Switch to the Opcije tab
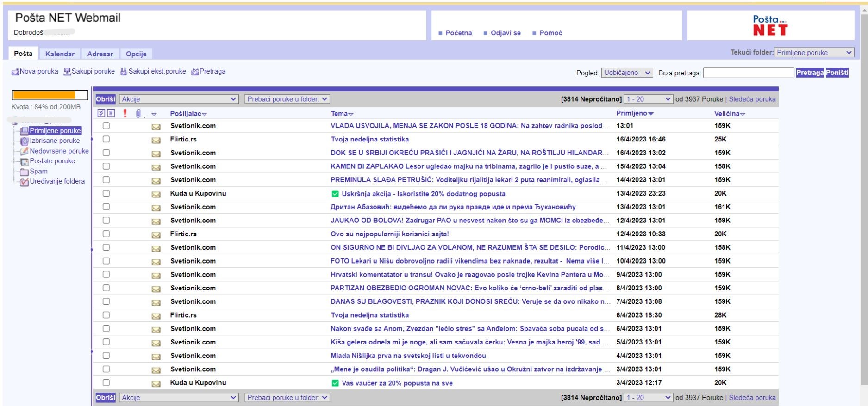 pos(136,54)
